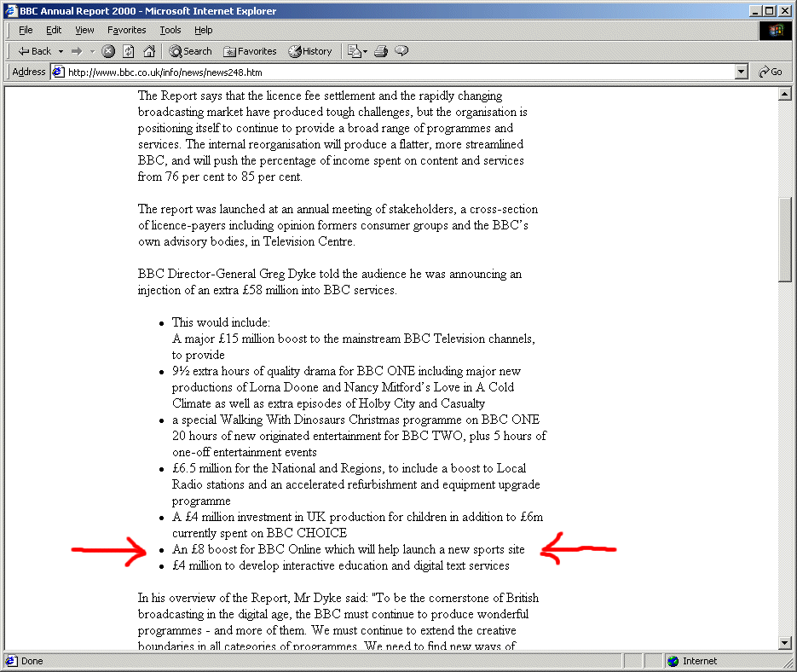Go back using the Back button
Viewport: 797px width, 672px height.
33,51
